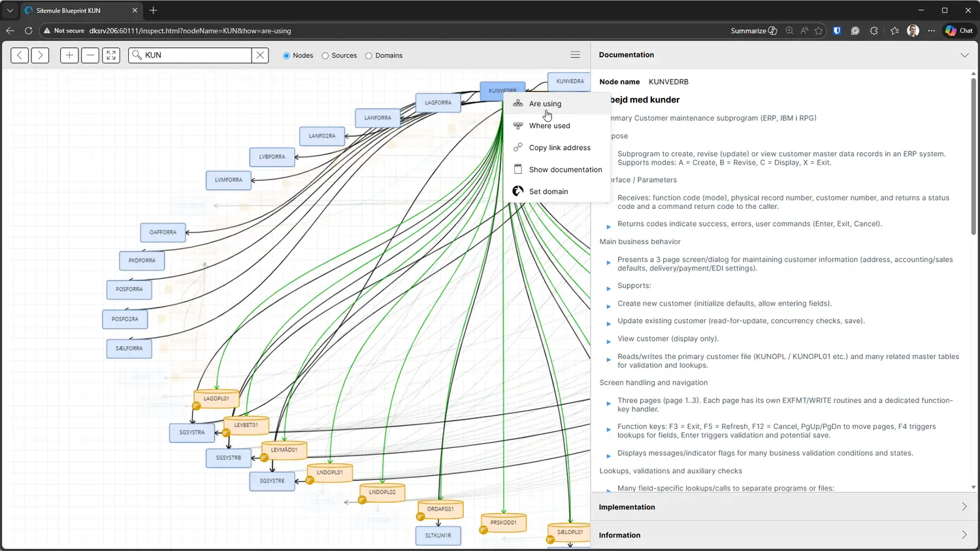The width and height of the screenshot is (980, 551).
Task: Click the browser Summarize icon
Action: 754,31
